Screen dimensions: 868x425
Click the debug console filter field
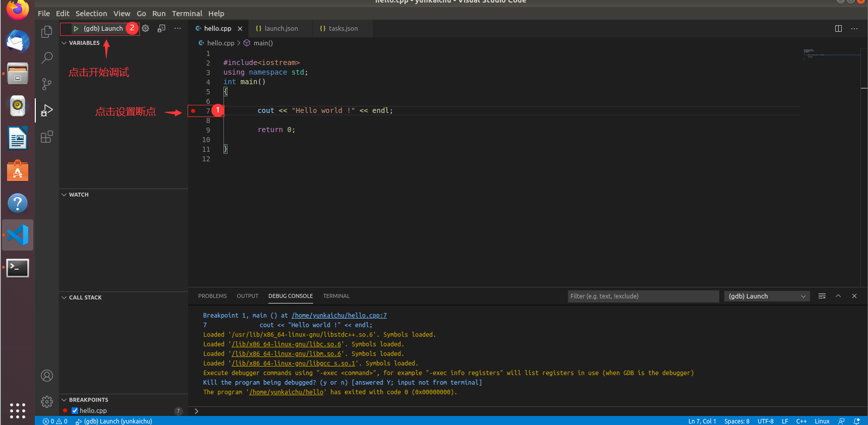[x=643, y=296]
